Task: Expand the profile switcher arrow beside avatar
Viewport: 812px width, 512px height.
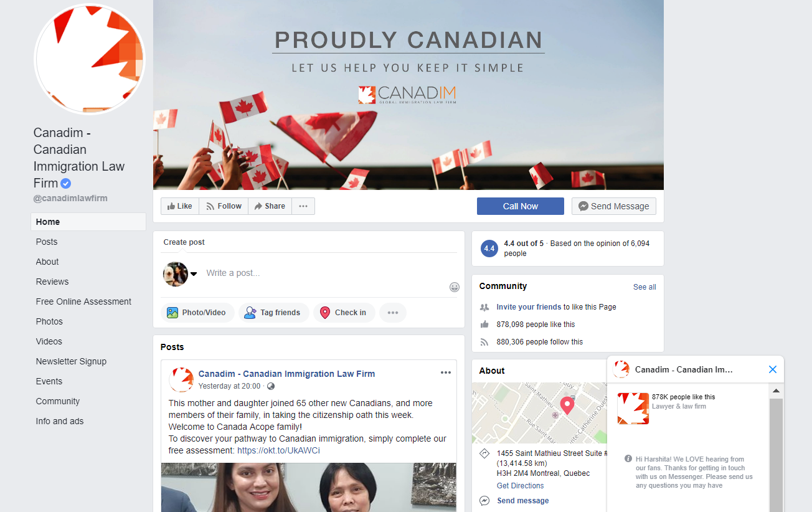Action: [194, 274]
